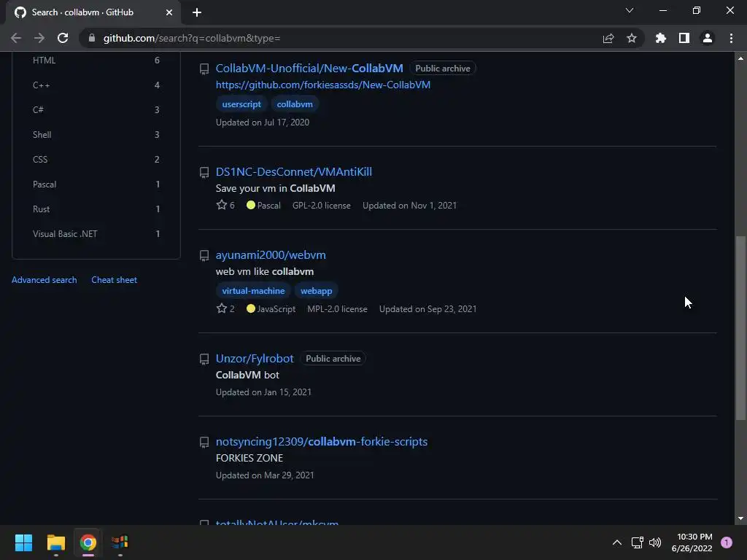Click the 'MPL-2.0 license' text
747x560 pixels.
coord(337,309)
